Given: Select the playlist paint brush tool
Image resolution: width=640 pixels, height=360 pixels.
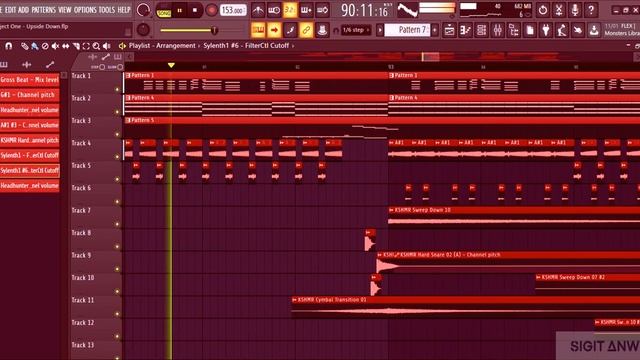Looking at the screenshot, I should pos(35,46).
